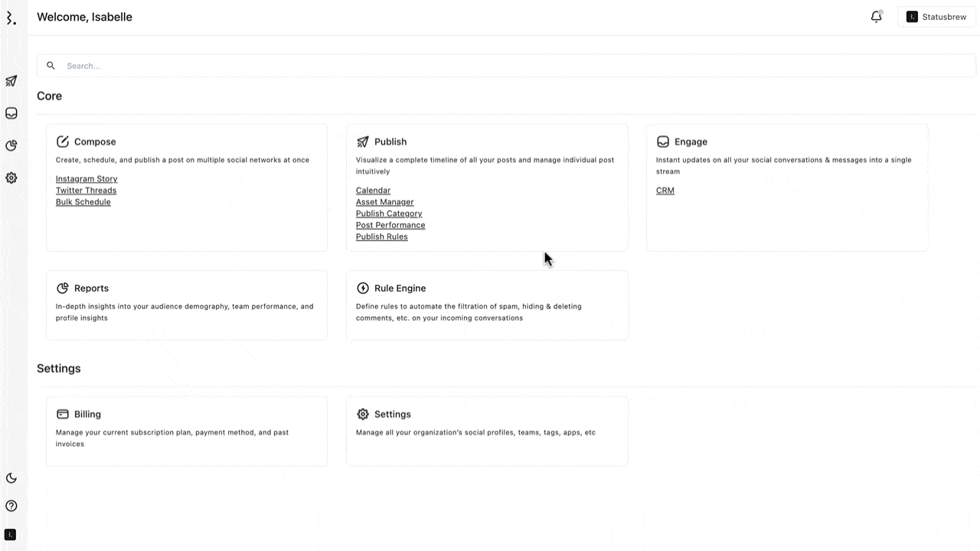Open the Publish Rules link
Screen dimensions: 980x551
pos(382,236)
